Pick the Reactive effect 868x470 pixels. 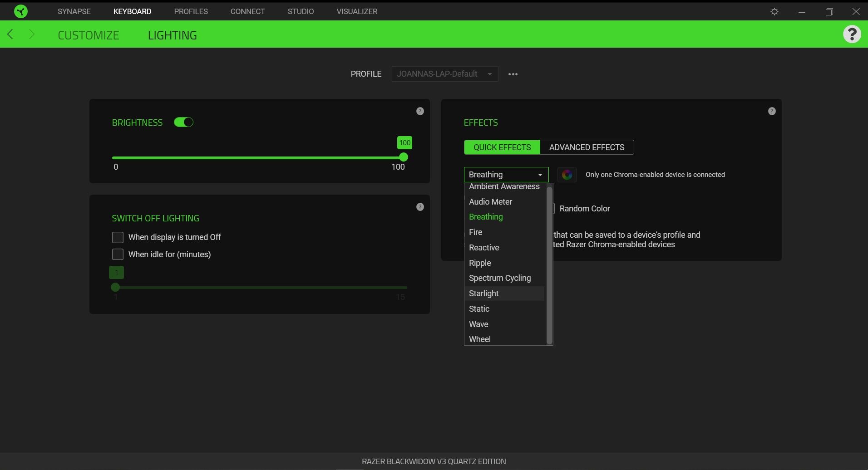pos(504,248)
